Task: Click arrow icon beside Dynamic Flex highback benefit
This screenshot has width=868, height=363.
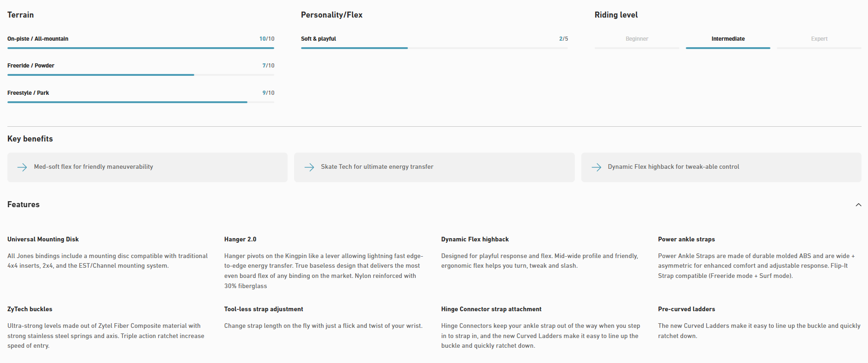Action: tap(597, 167)
